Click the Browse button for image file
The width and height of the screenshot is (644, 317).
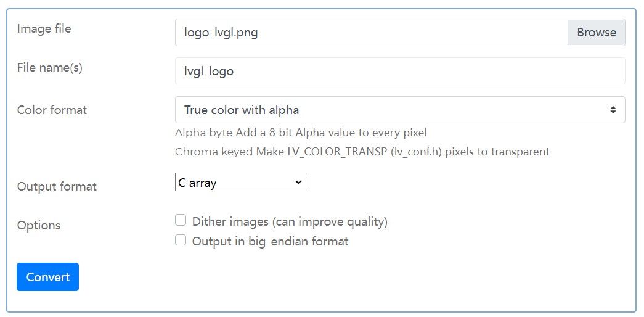coord(597,33)
